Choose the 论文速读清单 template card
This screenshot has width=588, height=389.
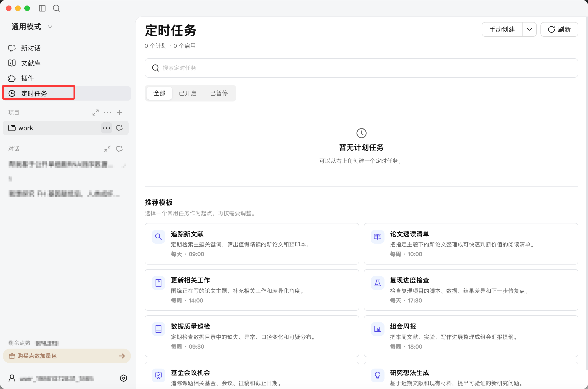[471, 244]
